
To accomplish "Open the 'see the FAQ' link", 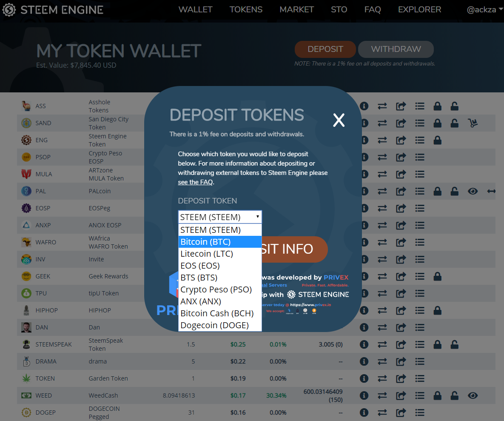I will (195, 182).
